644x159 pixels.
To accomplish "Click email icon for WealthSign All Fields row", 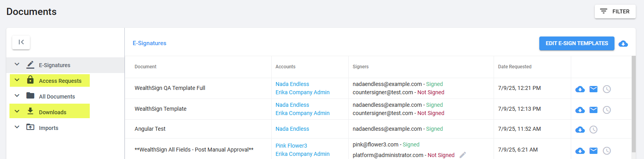I will (x=594, y=151).
